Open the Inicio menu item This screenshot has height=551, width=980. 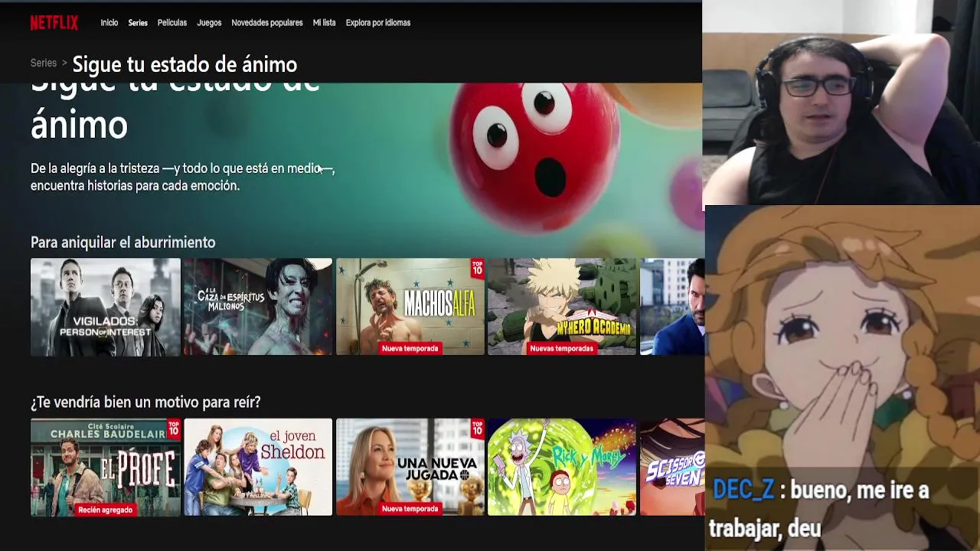[x=109, y=23]
